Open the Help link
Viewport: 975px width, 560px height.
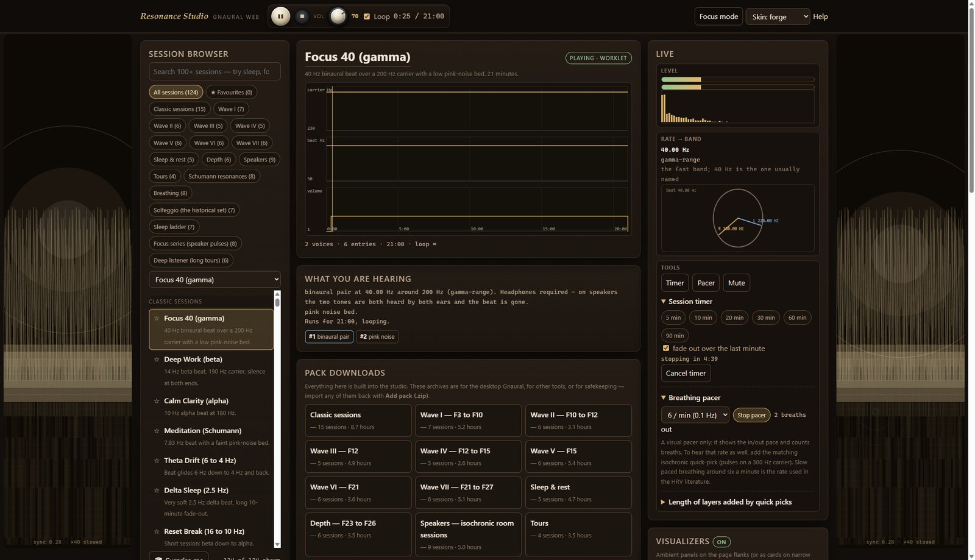(x=820, y=16)
